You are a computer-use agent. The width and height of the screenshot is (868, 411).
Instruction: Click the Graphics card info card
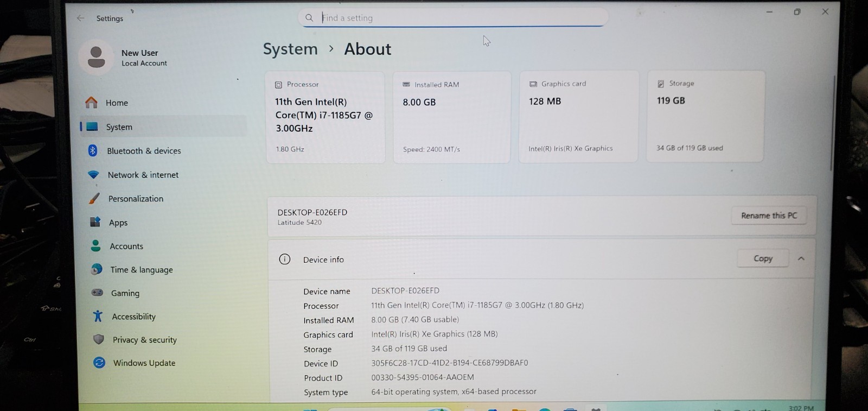(578, 116)
